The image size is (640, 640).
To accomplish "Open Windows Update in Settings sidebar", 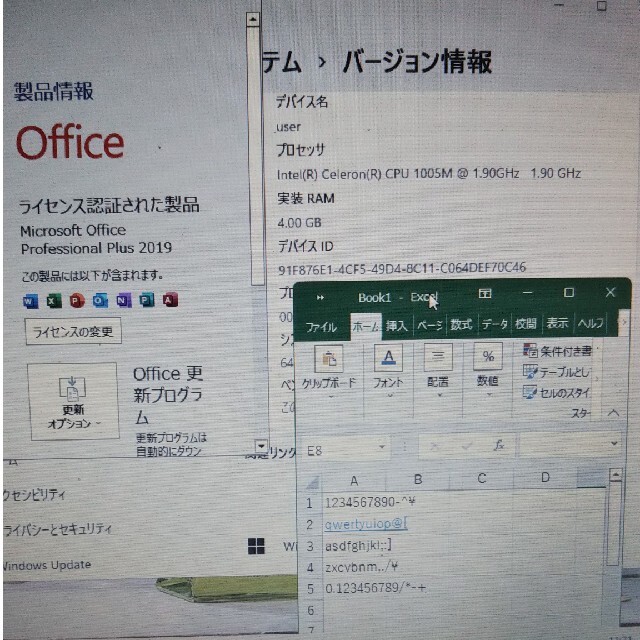I will [46, 565].
